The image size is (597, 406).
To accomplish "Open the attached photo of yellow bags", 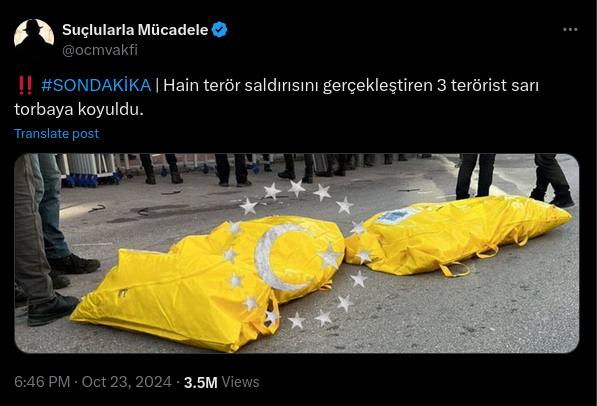I will click(x=297, y=253).
